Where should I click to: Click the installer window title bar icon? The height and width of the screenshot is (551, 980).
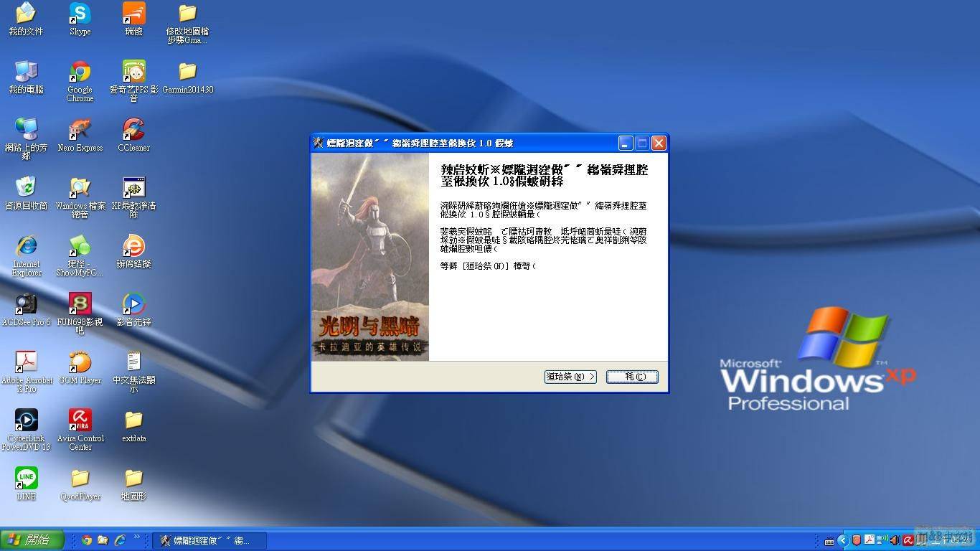319,143
